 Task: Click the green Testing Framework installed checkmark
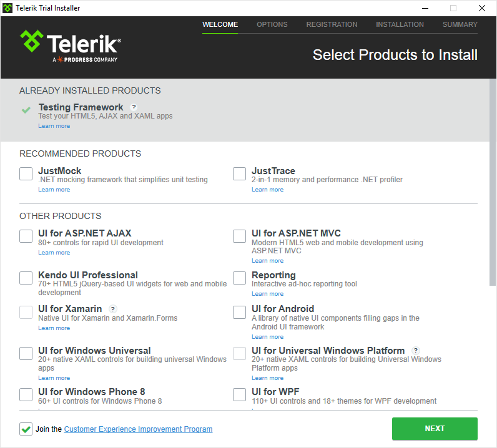click(x=26, y=110)
